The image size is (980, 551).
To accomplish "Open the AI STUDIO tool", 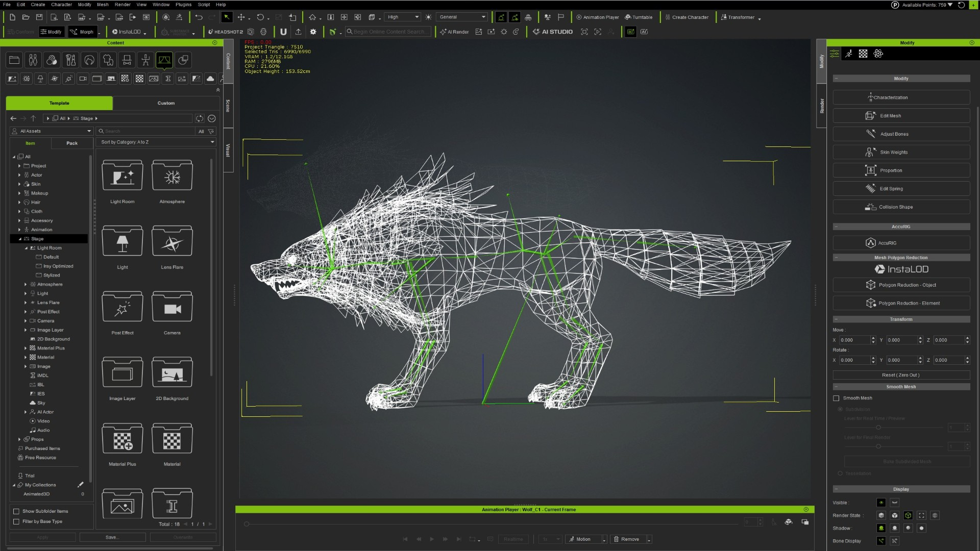I will pyautogui.click(x=553, y=32).
